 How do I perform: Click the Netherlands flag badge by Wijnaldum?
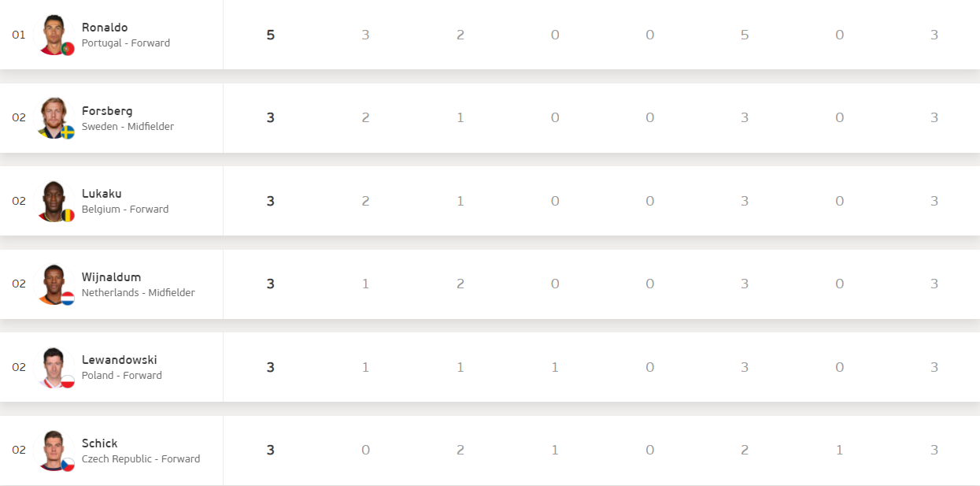tap(68, 299)
